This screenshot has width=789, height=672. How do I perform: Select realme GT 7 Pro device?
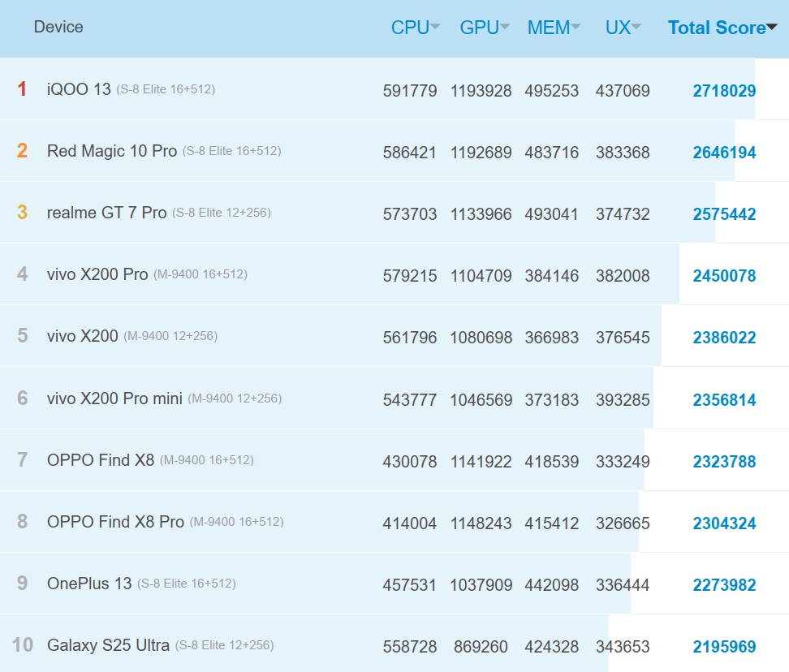(x=106, y=213)
